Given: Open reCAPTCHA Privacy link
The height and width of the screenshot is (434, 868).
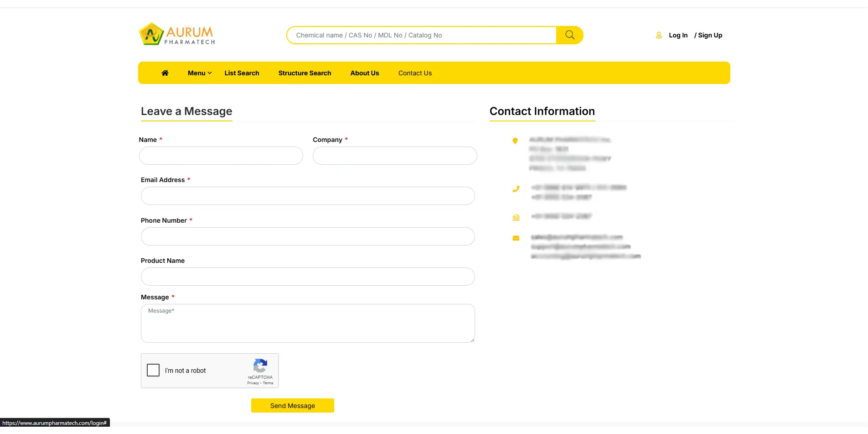Looking at the screenshot, I should 253,383.
